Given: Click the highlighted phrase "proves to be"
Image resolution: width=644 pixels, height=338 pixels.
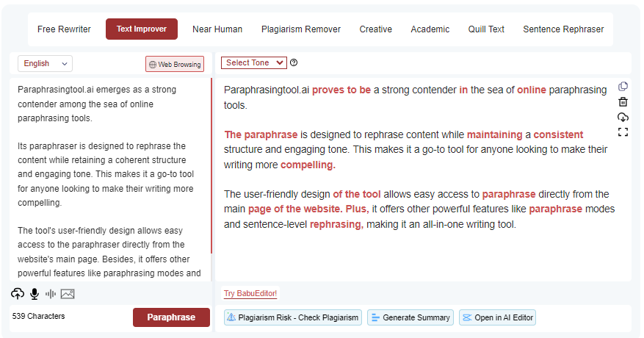Looking at the screenshot, I should [x=341, y=90].
